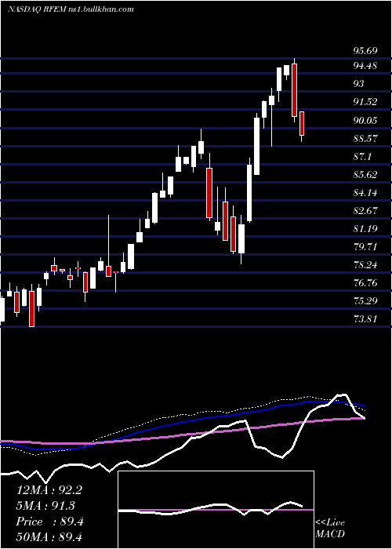Select the Price : 89.4 readout
This screenshot has width=392, height=549.
coord(49,522)
